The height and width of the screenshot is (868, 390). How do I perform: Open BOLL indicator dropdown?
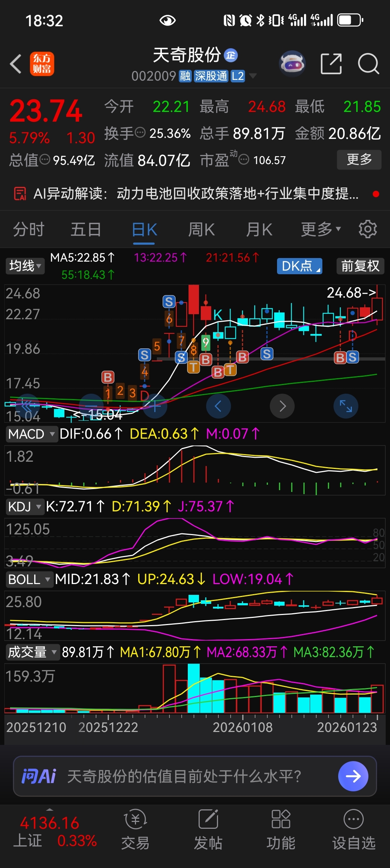point(29,579)
